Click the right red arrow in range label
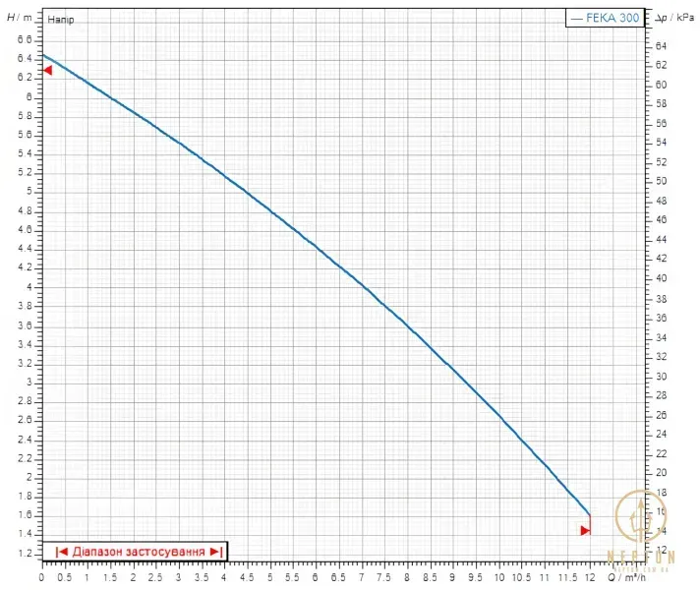This screenshot has height=590, width=700. [216, 552]
